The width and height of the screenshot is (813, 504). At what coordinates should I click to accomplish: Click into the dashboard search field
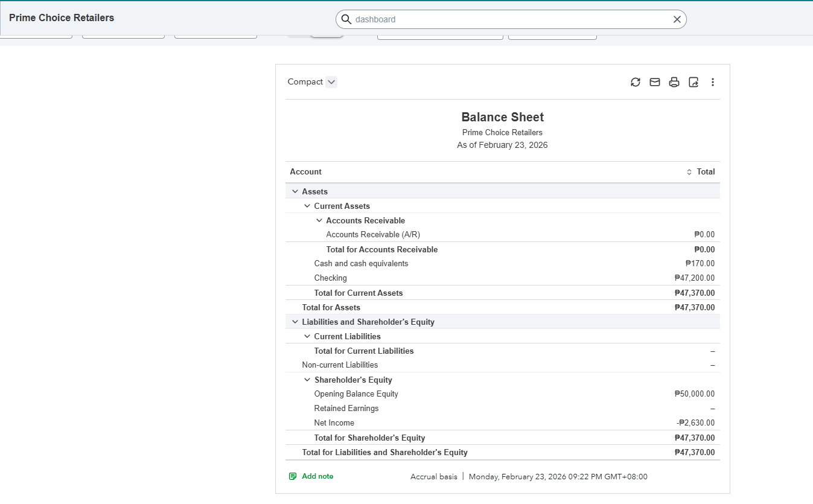pyautogui.click(x=507, y=19)
